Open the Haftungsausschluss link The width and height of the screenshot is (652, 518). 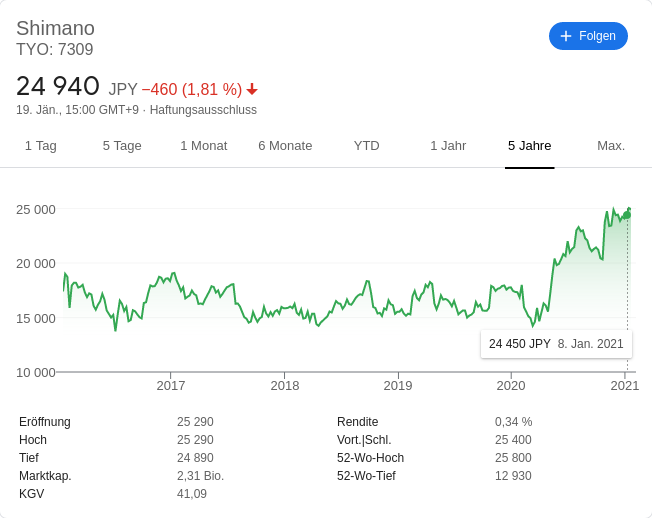[x=203, y=110]
